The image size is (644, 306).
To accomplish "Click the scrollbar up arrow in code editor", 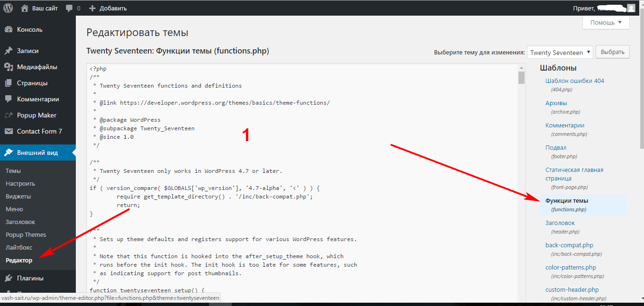I will tap(521, 67).
